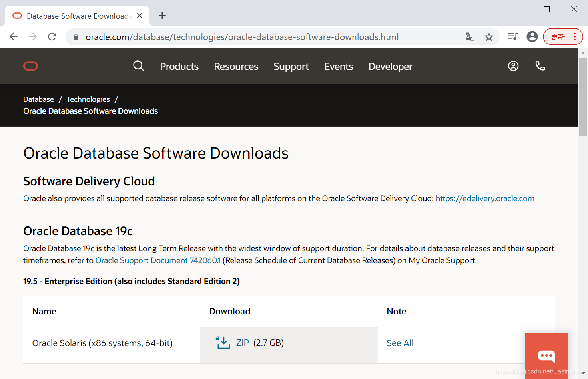Open the Products menu
The image size is (588, 379).
click(179, 67)
